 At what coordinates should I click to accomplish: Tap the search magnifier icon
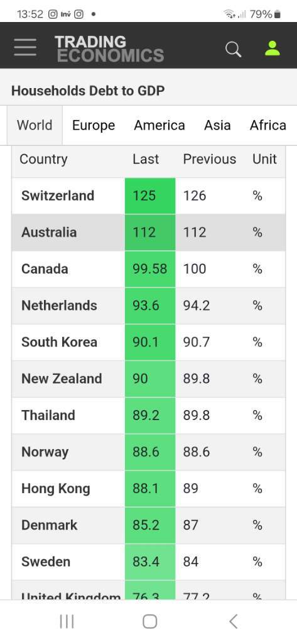[x=234, y=49]
